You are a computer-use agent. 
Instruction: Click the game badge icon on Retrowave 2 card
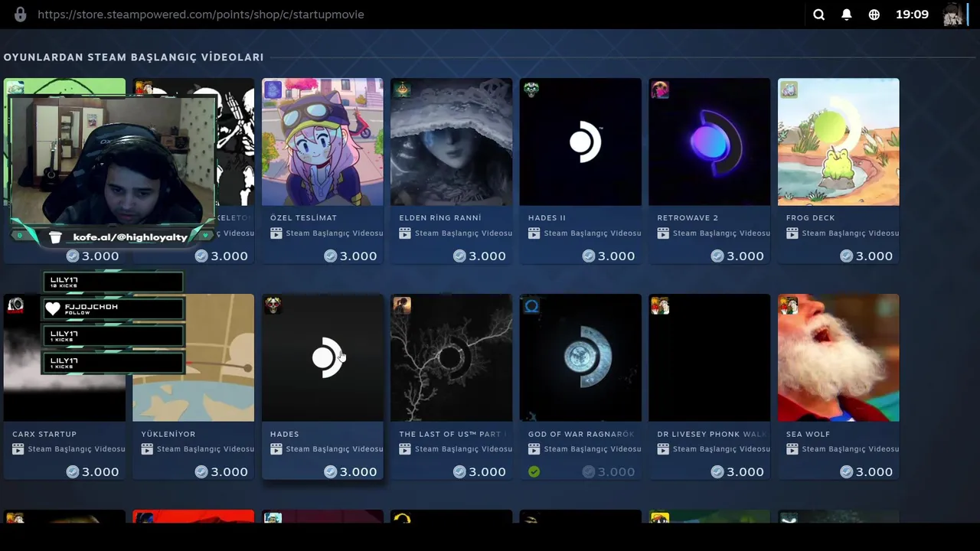pyautogui.click(x=660, y=90)
